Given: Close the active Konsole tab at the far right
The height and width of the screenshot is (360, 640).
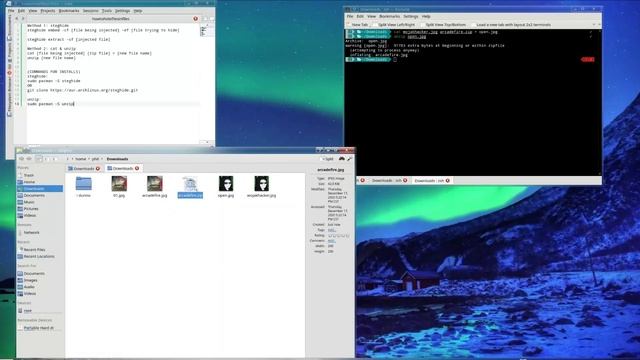Looking at the screenshot, I should coord(448,180).
